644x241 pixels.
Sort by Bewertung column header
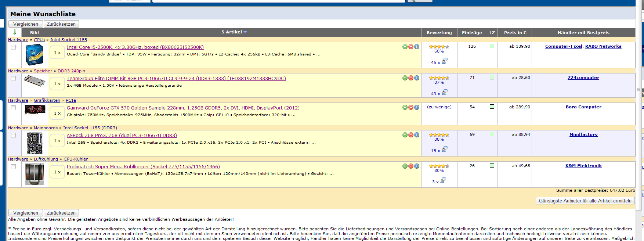[x=439, y=33]
